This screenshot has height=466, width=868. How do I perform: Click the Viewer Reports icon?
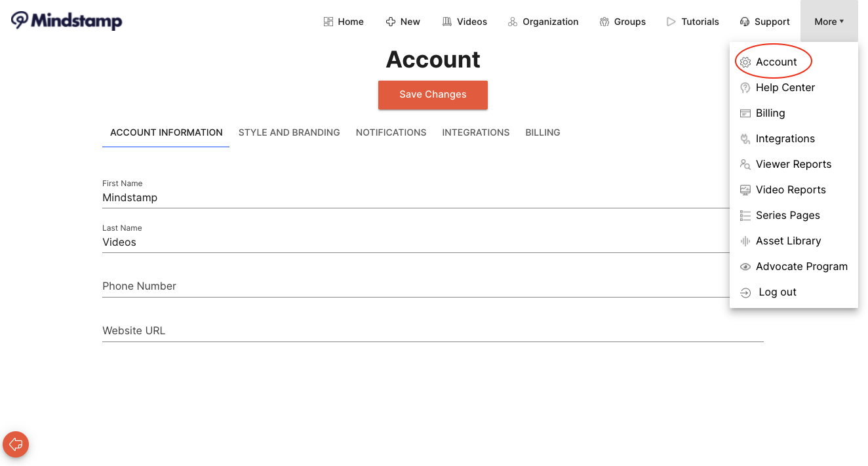pos(745,164)
